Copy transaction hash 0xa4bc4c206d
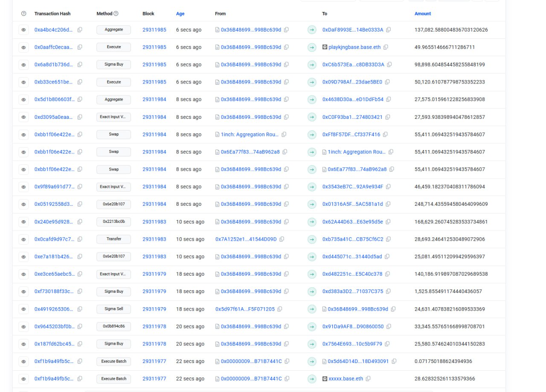This screenshot has height=392, width=546. [80, 30]
